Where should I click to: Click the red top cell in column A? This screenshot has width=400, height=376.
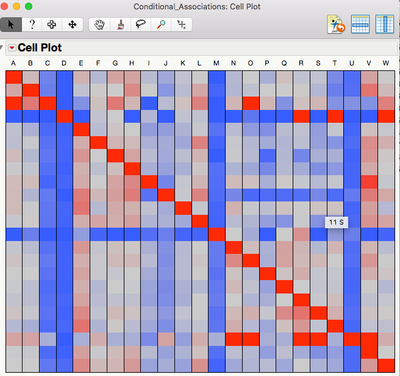pos(14,77)
